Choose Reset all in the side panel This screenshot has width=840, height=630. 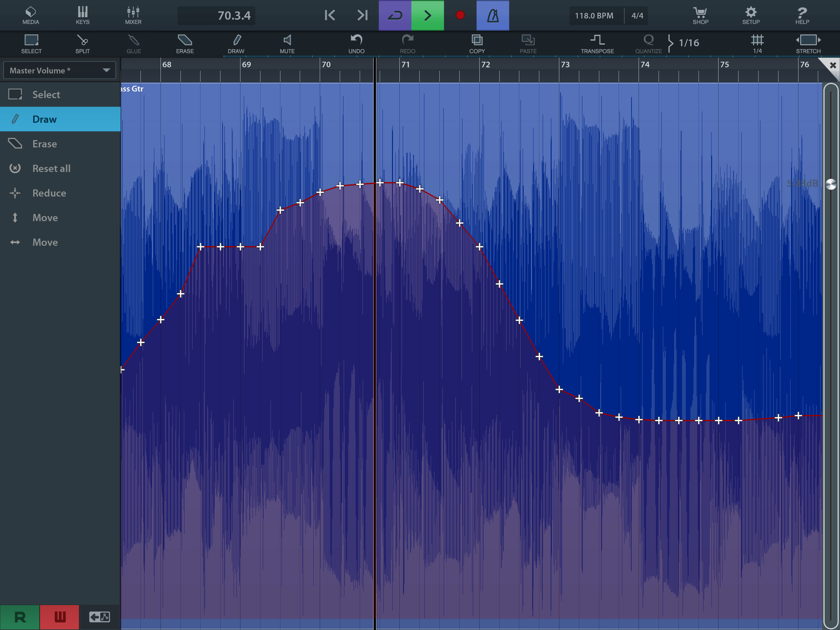(x=51, y=168)
